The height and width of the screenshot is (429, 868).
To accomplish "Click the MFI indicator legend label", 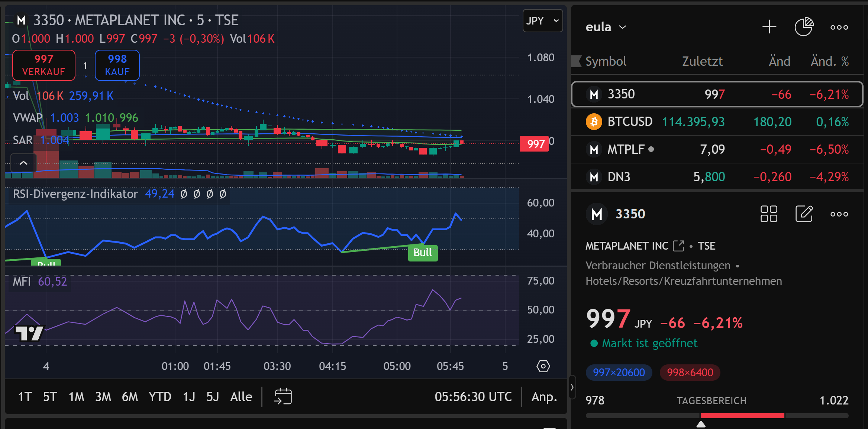I will pos(22,282).
